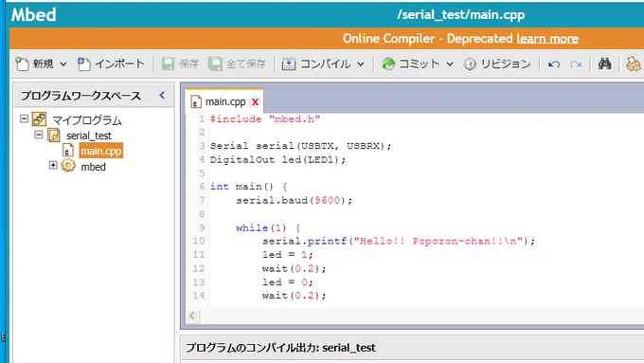
Task: Select マイプログラム in the tree
Action: click(87, 120)
